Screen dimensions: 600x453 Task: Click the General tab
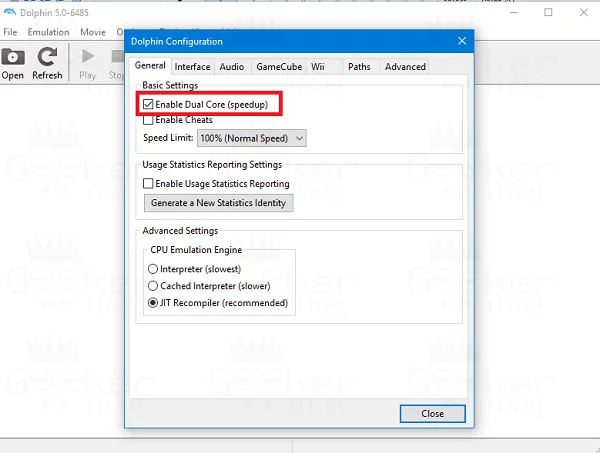150,66
